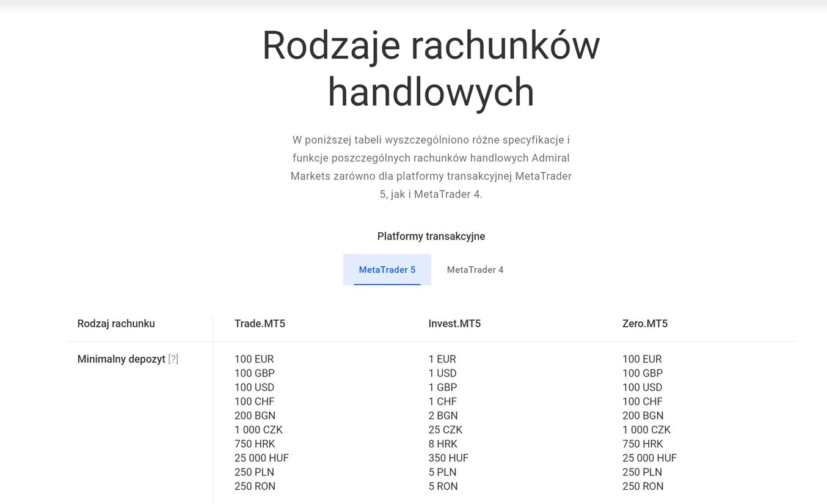
Task: Click the 1 EUR value under Invest.MT5
Action: [442, 359]
